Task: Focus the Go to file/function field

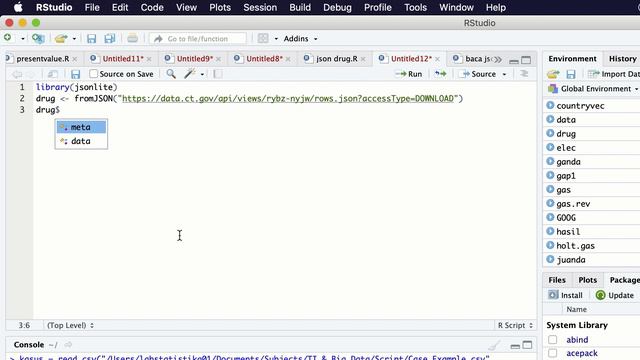Action: pos(198,39)
